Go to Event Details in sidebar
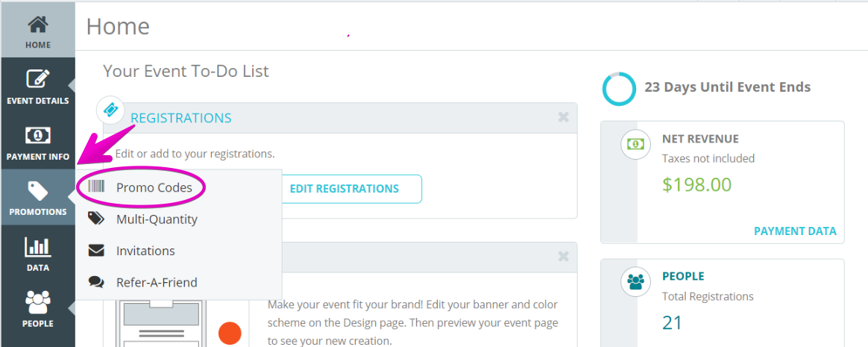The image size is (868, 347). pyautogui.click(x=37, y=86)
